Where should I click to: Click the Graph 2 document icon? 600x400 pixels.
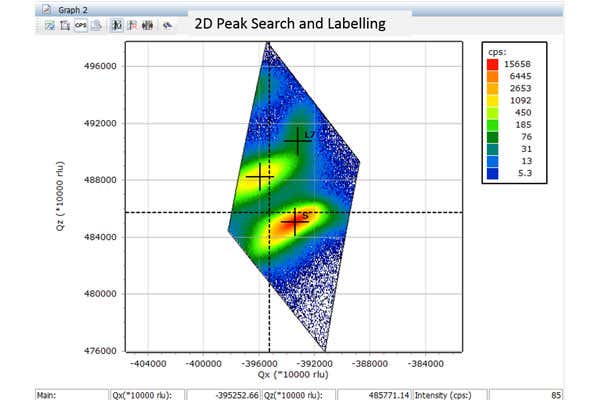click(x=45, y=8)
